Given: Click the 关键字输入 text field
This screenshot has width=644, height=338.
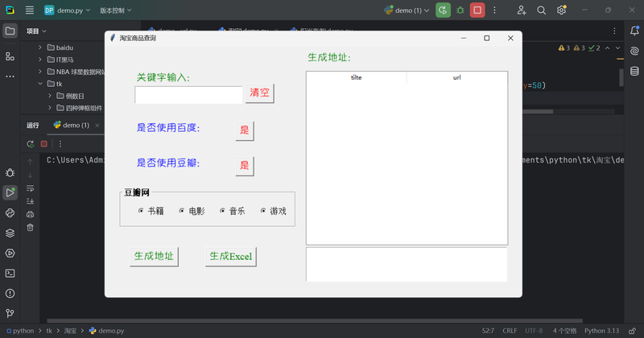Looking at the screenshot, I should [188, 95].
